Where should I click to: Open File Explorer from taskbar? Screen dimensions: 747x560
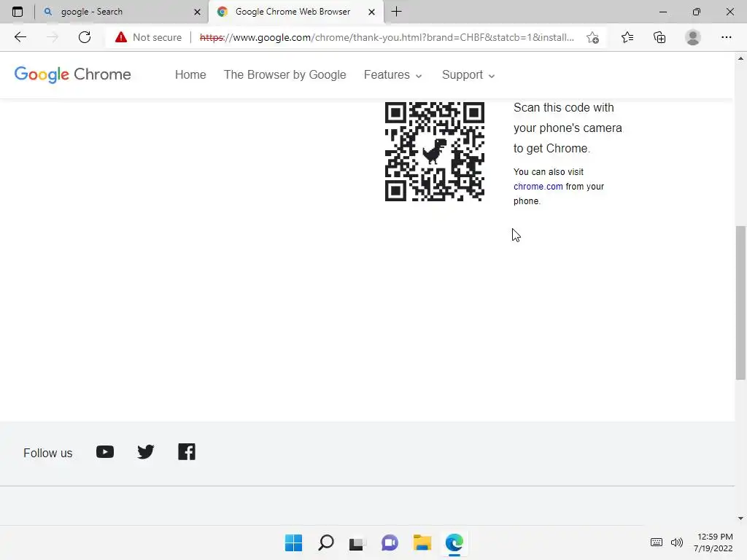tap(422, 542)
